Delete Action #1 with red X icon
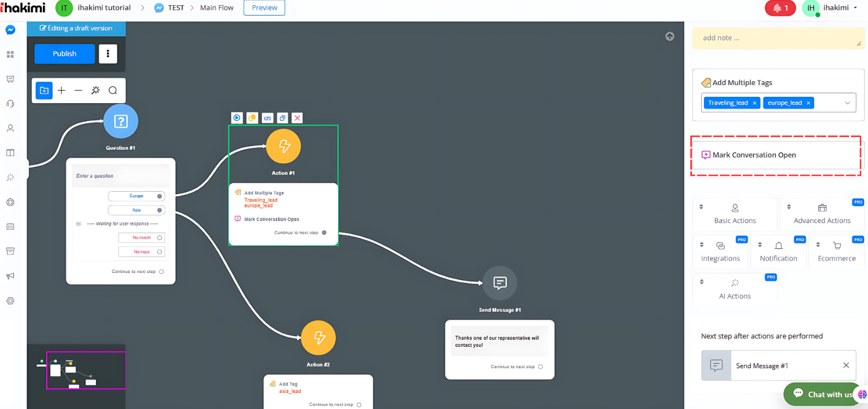The height and width of the screenshot is (409, 868). point(297,118)
